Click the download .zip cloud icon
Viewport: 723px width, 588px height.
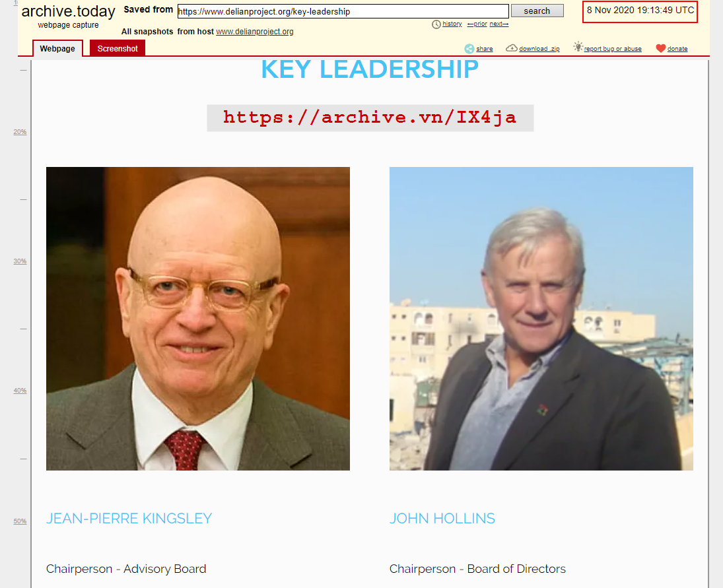click(x=511, y=48)
